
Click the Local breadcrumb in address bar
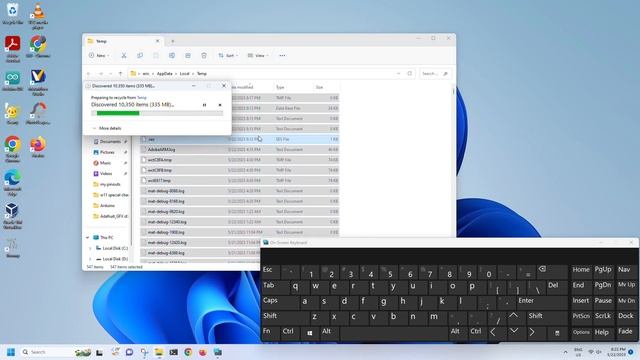point(184,73)
